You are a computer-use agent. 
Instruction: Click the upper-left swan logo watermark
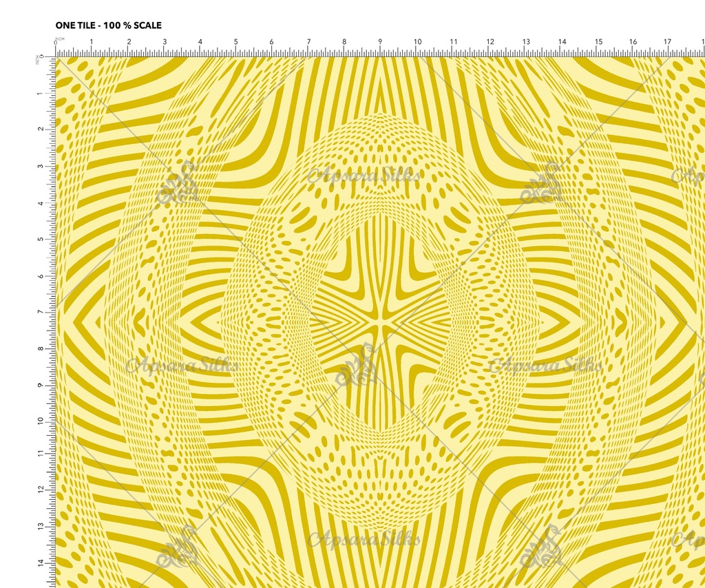click(177, 183)
